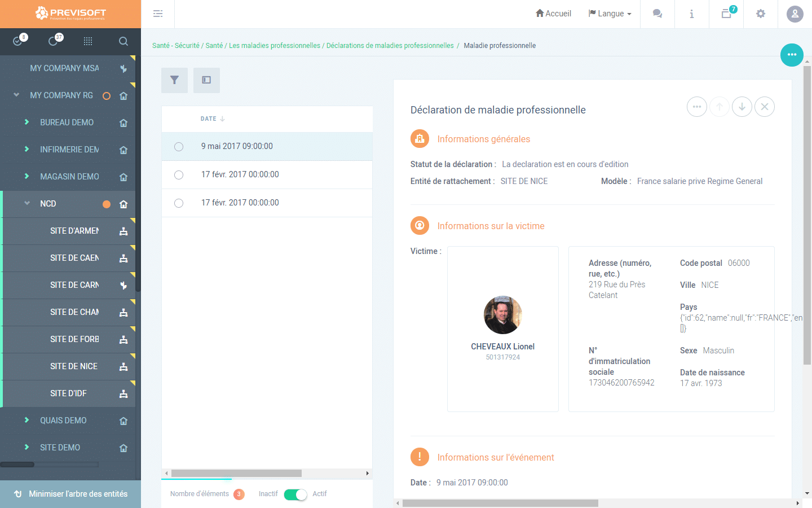This screenshot has height=508, width=812.
Task: Open the Langue dropdown menu
Action: click(x=610, y=14)
